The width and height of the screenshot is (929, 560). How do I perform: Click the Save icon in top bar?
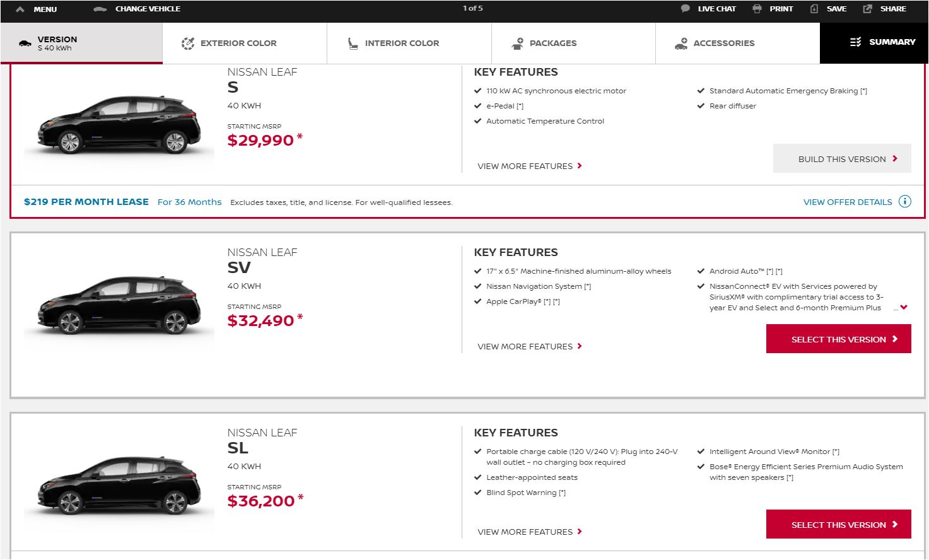(814, 9)
